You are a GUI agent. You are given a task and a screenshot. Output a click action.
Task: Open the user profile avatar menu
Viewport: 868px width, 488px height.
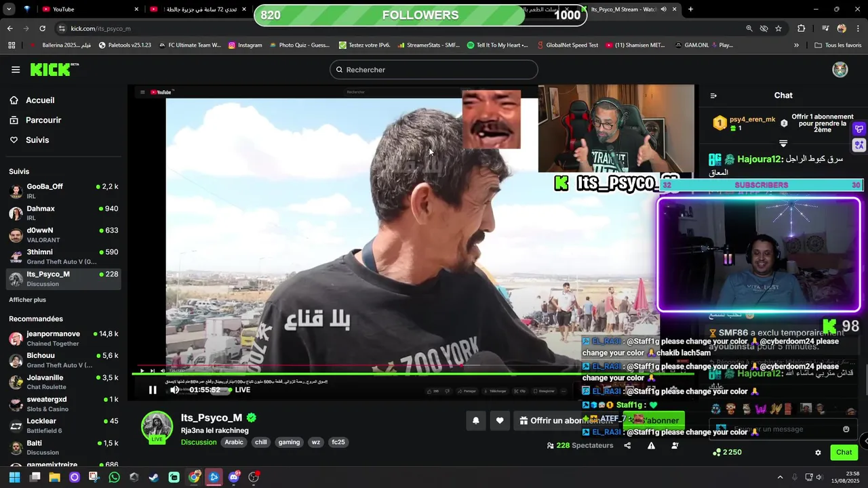pos(840,70)
